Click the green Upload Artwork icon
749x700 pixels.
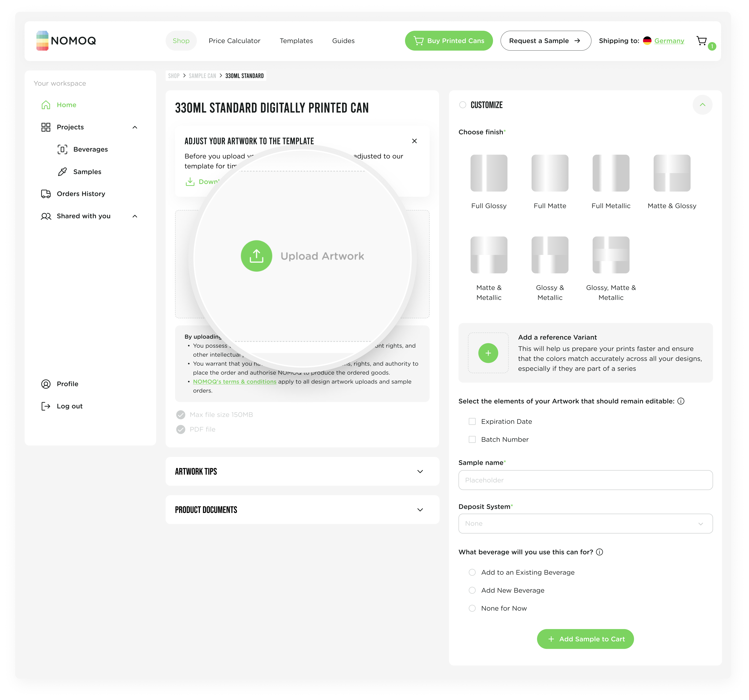pos(256,256)
